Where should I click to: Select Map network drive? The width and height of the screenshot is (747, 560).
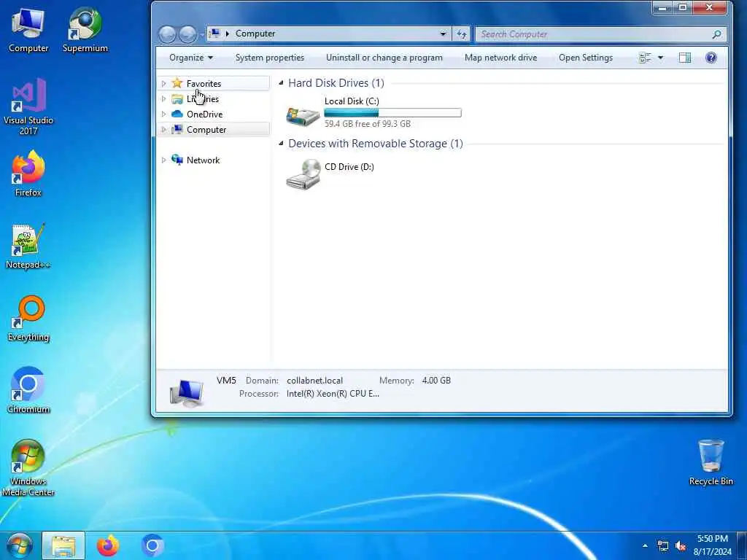(x=500, y=58)
